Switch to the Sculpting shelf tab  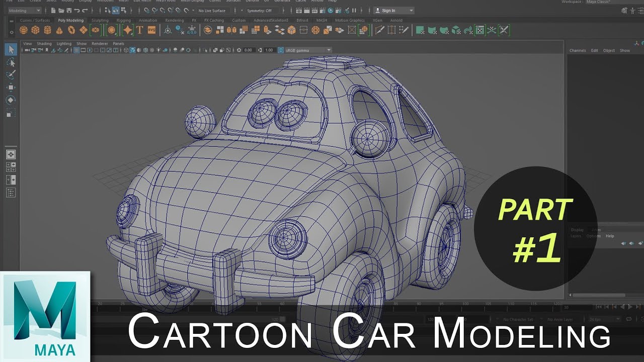coord(100,21)
